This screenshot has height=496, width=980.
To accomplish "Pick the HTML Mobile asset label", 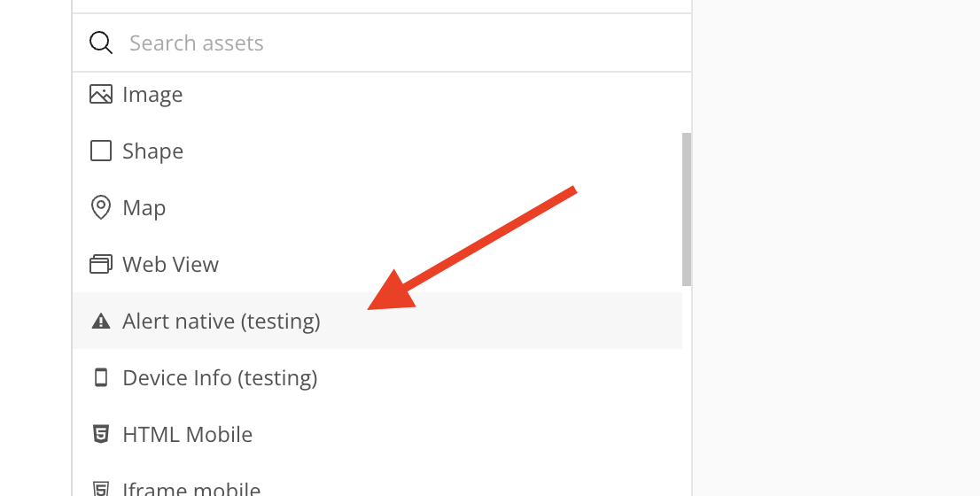I will tap(187, 435).
